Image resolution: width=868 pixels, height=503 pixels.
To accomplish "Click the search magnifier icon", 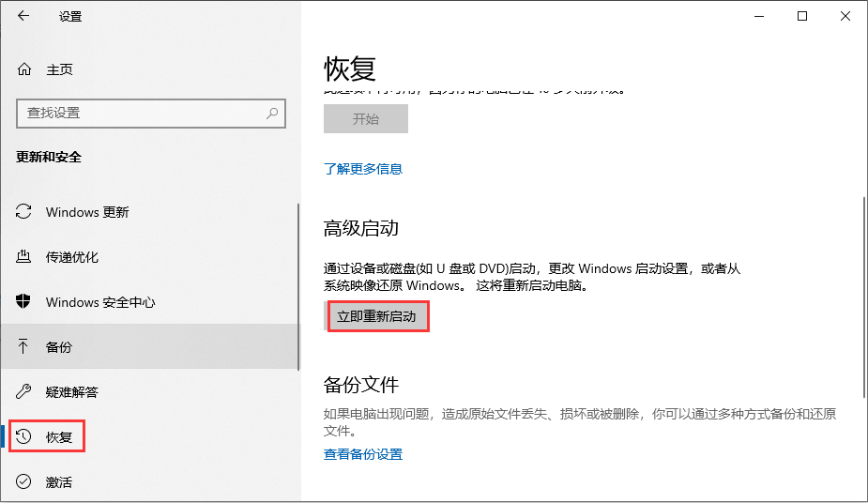I will (x=272, y=114).
